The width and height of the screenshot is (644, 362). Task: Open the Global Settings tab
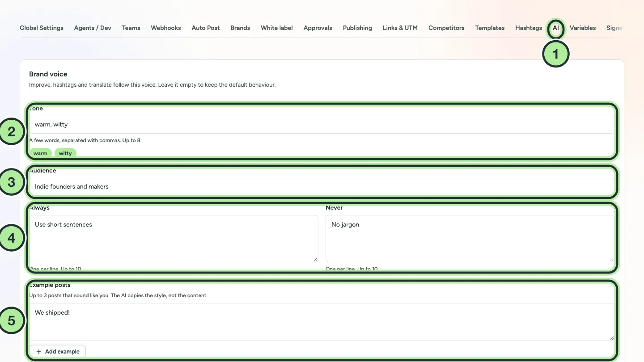point(42,28)
